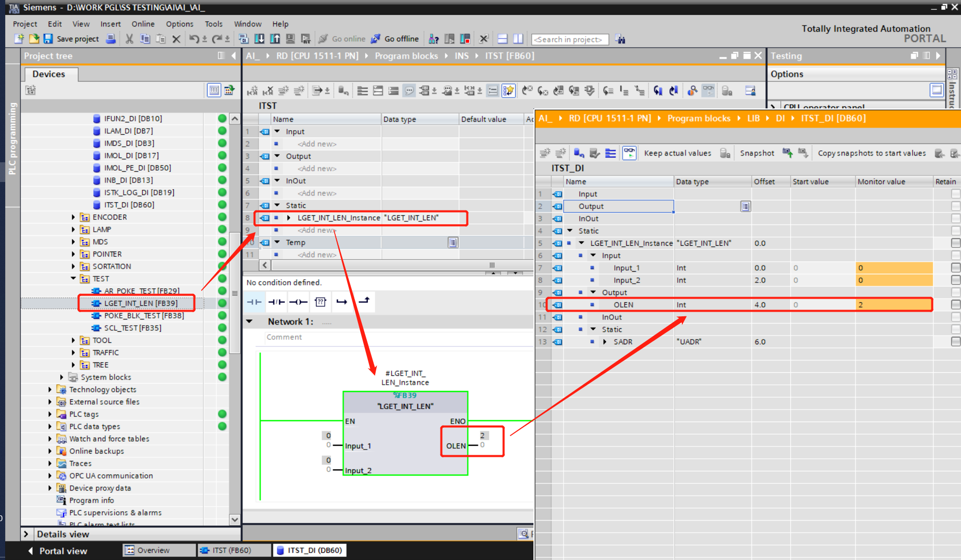Click the Print icon in main toolbar
The image size is (961, 560).
(x=111, y=39)
